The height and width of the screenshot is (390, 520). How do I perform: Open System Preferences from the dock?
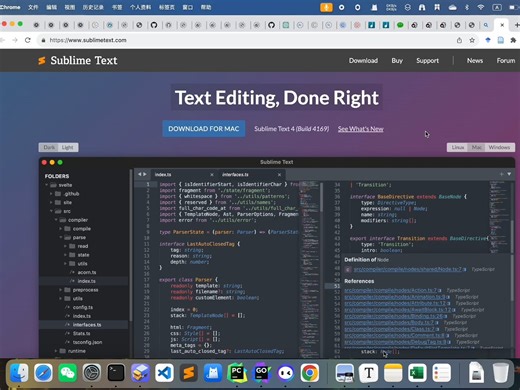coord(92,373)
